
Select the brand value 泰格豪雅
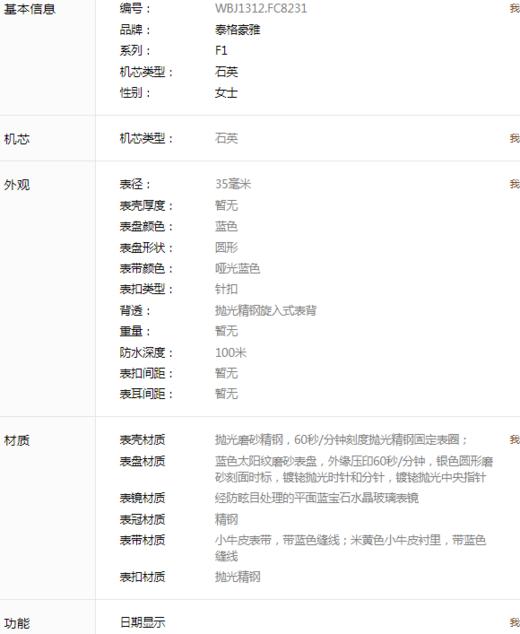point(237,30)
